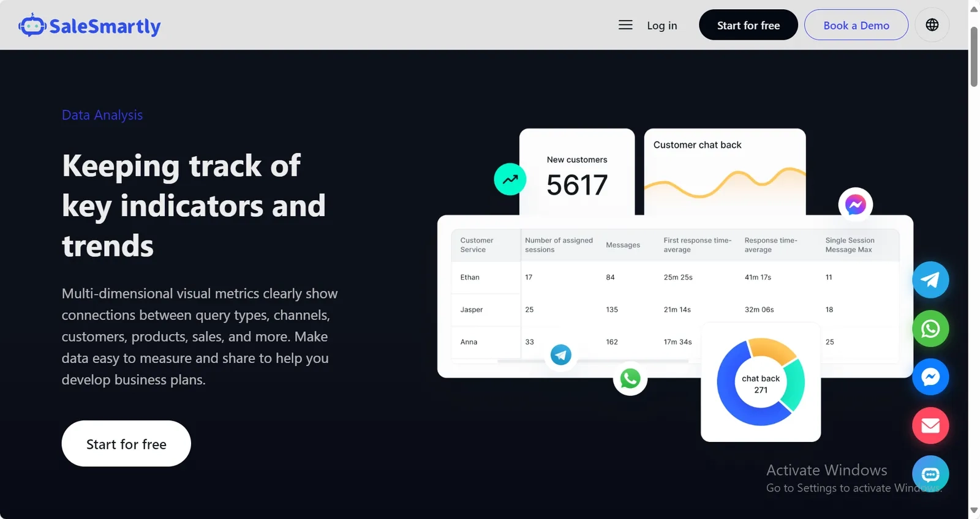Open the Messenger floating contact button
The height and width of the screenshot is (519, 980).
coord(930,377)
